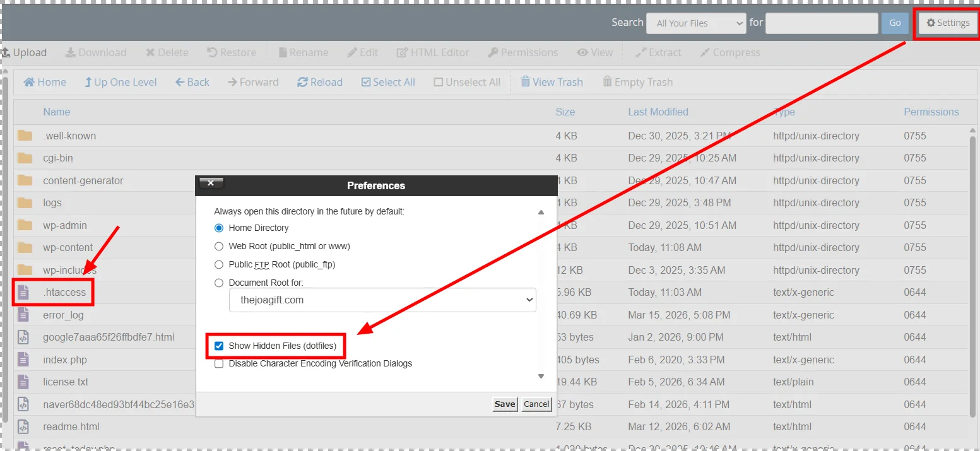Open the thejoagift.com domain dropdown
980x451 pixels.
382,300
